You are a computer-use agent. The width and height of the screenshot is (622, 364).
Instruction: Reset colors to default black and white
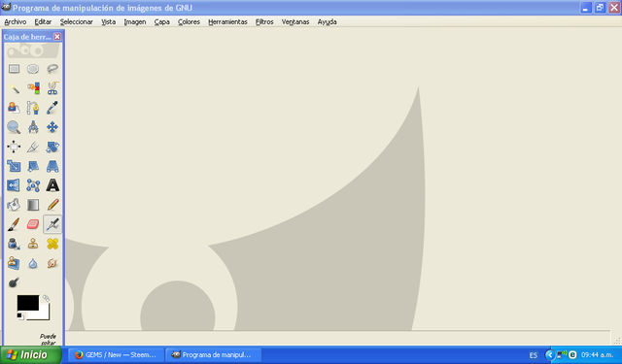point(20,316)
